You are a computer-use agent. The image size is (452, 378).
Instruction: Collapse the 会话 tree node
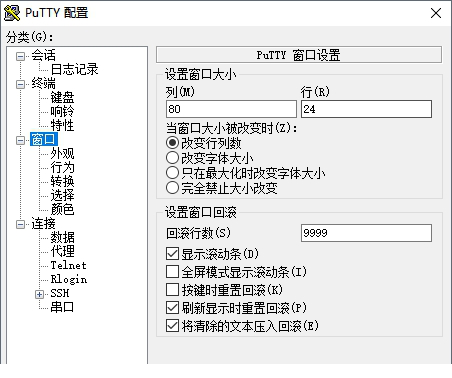click(20, 56)
